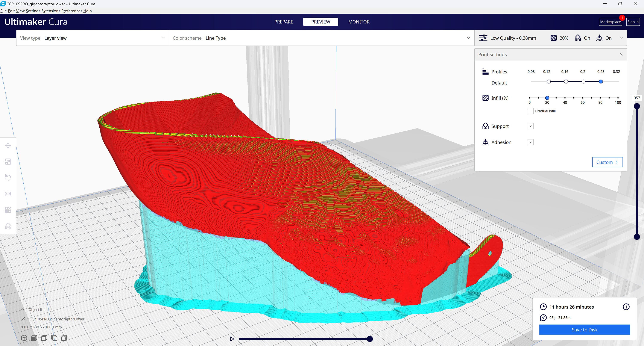Screen dimensions: 644x346
Task: Click the print time info icon
Action: click(626, 307)
